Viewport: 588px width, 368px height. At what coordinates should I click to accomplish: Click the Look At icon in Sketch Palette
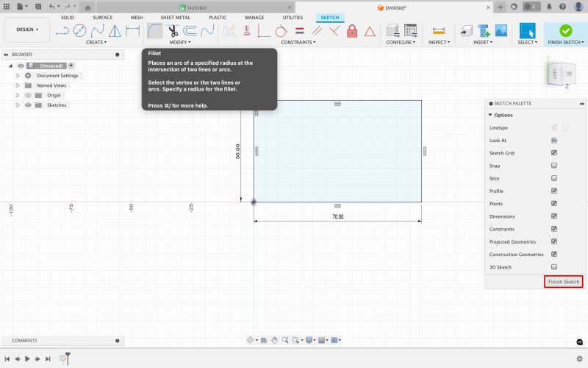554,141
